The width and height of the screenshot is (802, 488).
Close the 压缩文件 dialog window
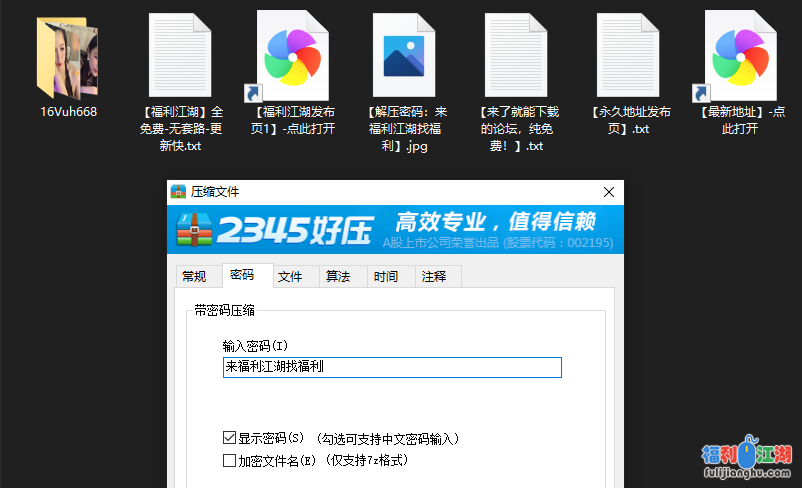(608, 192)
